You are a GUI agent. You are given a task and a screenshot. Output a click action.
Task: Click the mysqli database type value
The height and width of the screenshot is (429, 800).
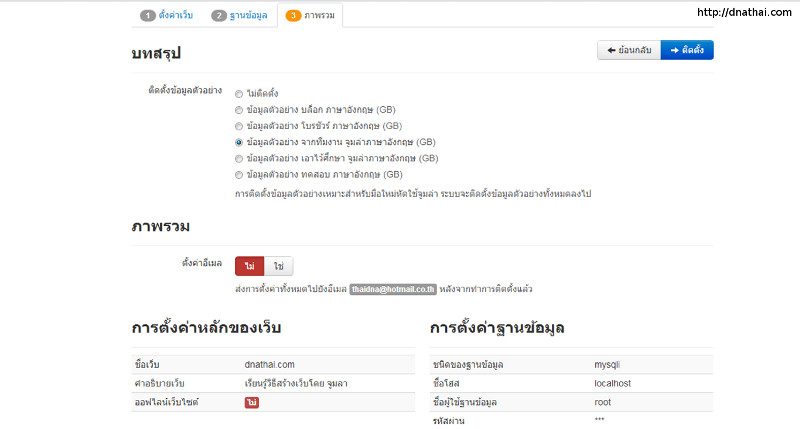[607, 364]
